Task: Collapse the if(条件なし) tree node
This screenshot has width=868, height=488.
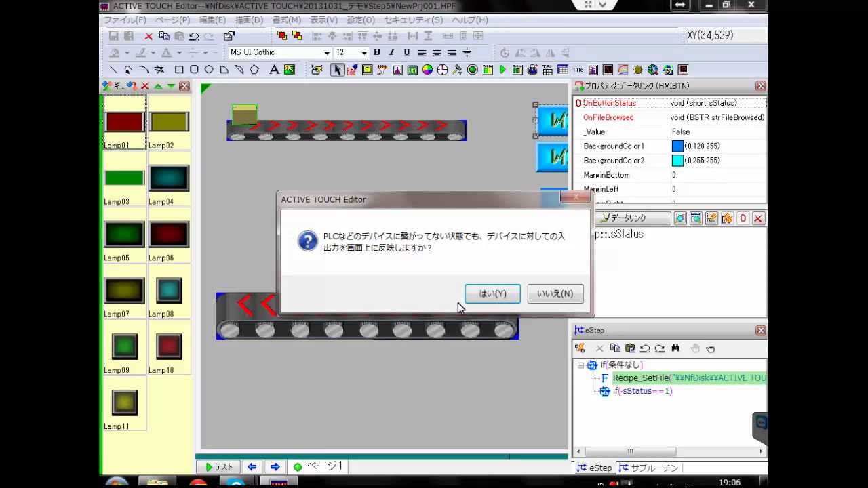Action: pyautogui.click(x=580, y=365)
